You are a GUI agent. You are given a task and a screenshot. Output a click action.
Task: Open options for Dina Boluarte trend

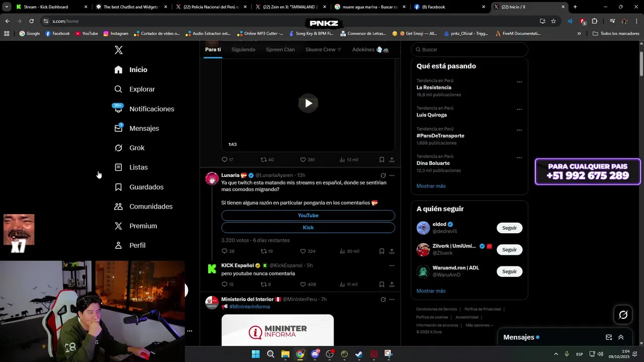click(x=519, y=157)
